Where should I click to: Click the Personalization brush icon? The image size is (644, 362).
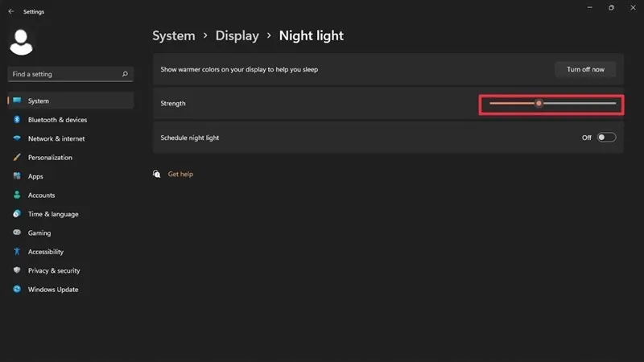click(x=17, y=157)
